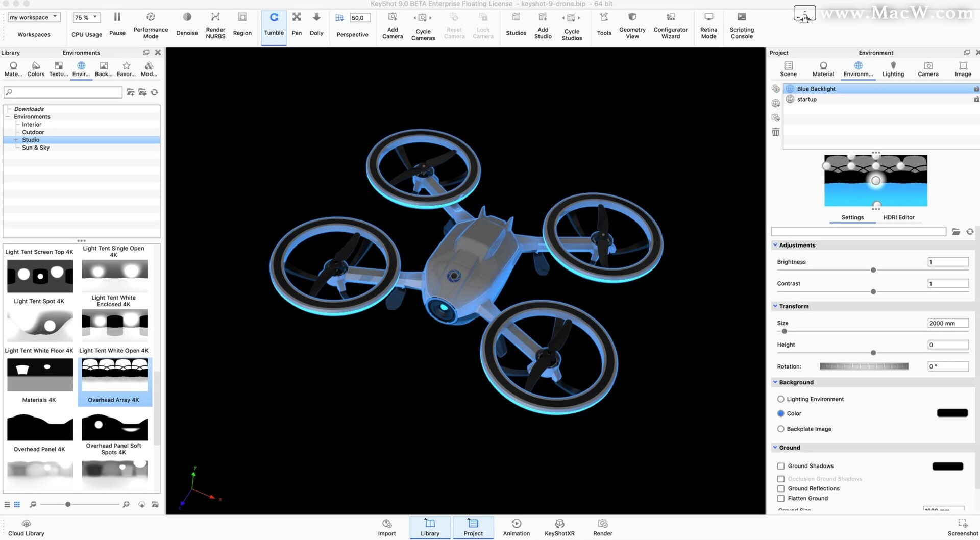Click Render NURBS toolbar icon
The image size is (980, 540).
click(x=215, y=17)
